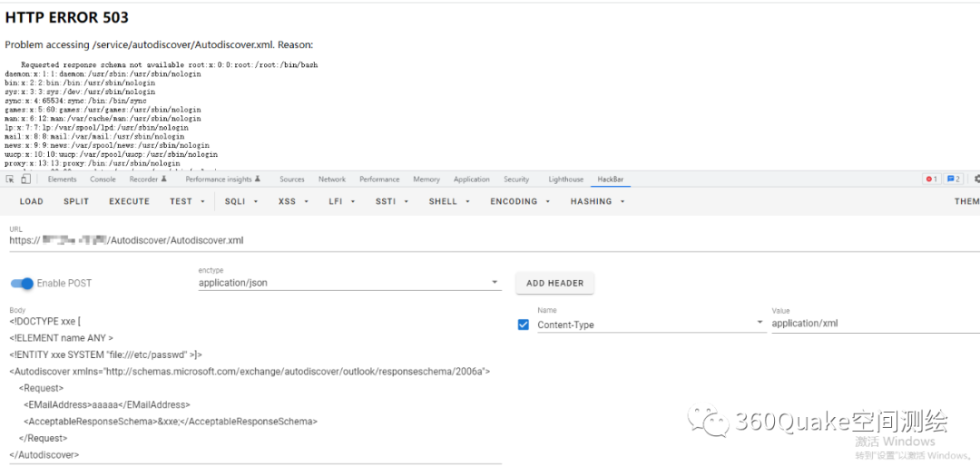980x466 pixels.
Task: Expand the LFI dropdown menu
Action: 342,201
